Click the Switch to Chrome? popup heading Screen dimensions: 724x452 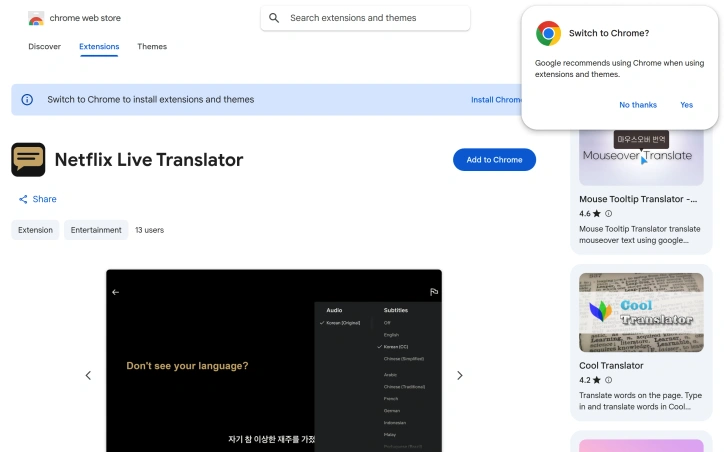tap(609, 33)
